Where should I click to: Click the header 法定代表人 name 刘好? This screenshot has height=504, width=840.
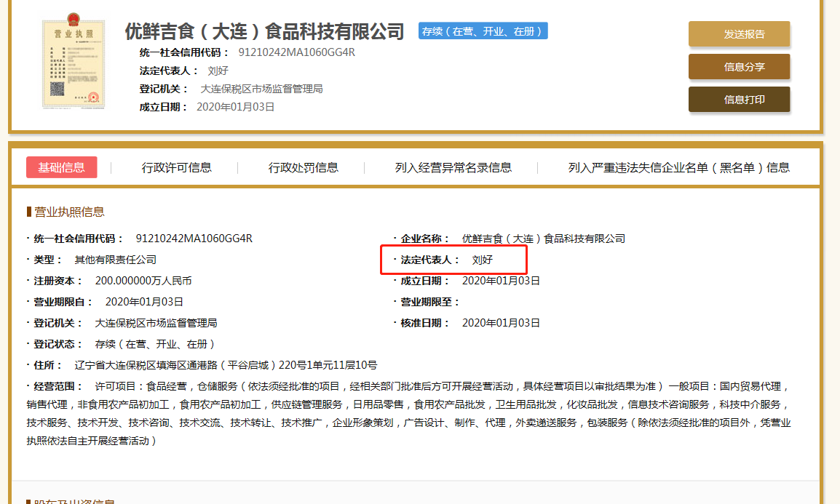(218, 71)
